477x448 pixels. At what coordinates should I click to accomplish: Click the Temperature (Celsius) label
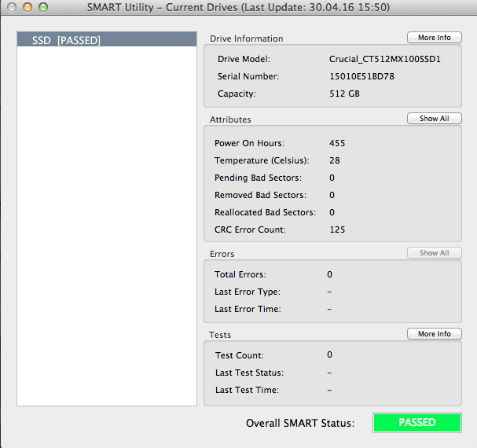pyautogui.click(x=262, y=160)
